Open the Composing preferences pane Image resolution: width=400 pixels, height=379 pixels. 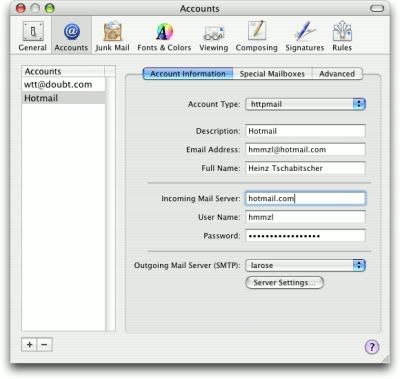pos(257,36)
